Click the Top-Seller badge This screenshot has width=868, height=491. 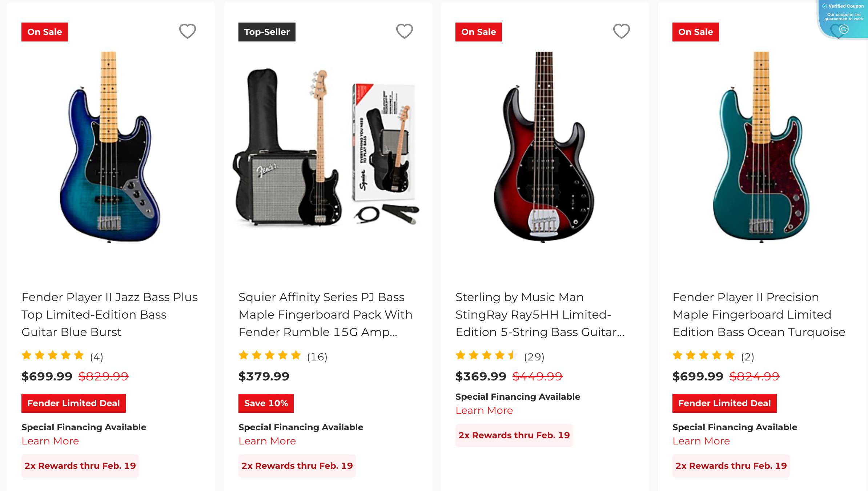pos(266,32)
